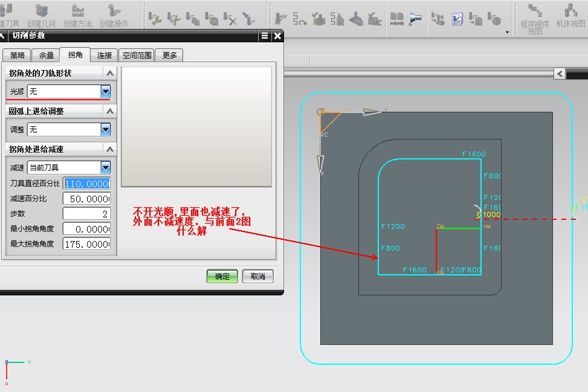Click the Gouge Check checkmark icon
Image resolution: width=588 pixels, height=392 pixels.
[375, 18]
